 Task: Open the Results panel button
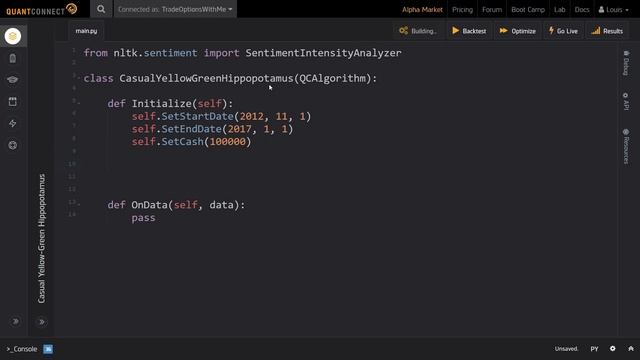pyautogui.click(x=607, y=31)
